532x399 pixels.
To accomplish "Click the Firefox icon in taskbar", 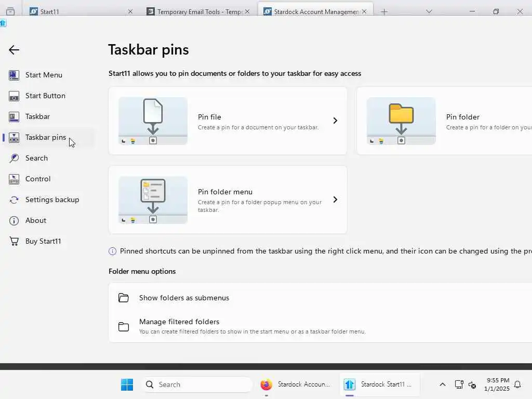I will point(267,384).
